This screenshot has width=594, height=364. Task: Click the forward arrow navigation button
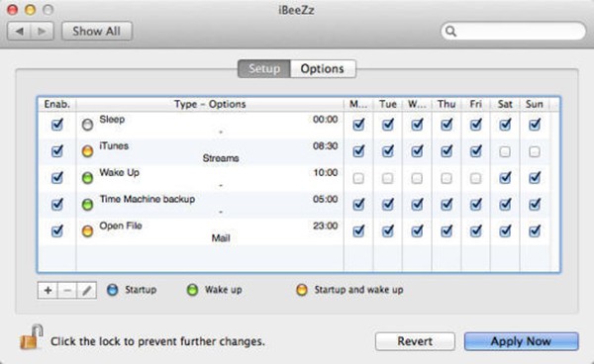pos(42,31)
